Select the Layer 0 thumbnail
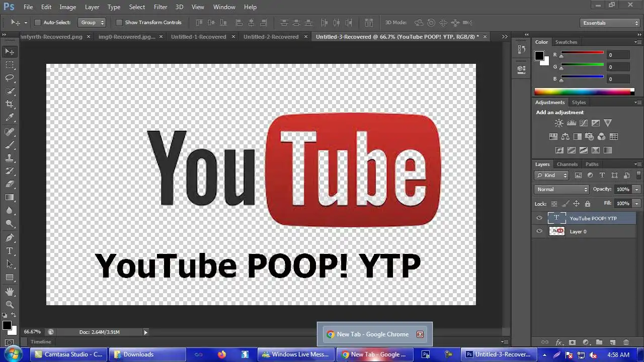This screenshot has width=644, height=362. point(556,231)
